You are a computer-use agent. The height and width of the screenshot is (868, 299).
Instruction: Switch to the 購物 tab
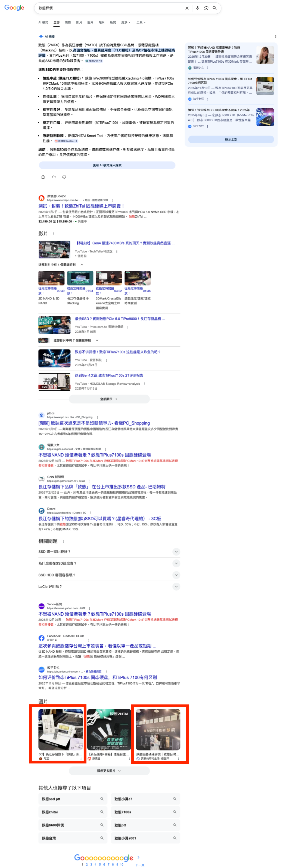(x=68, y=22)
